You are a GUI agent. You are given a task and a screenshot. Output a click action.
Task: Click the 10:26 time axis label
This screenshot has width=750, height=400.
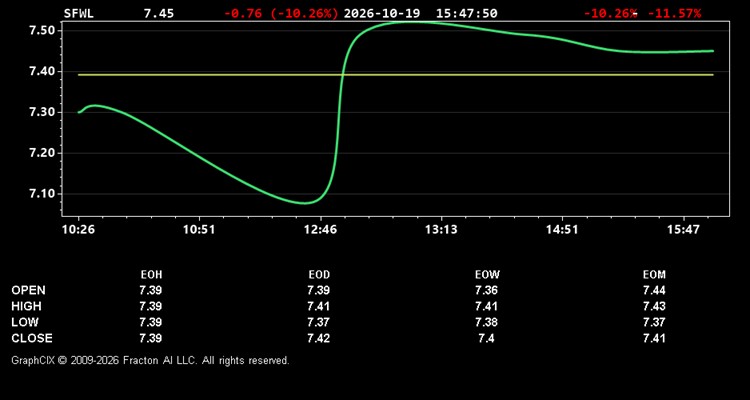click(78, 230)
